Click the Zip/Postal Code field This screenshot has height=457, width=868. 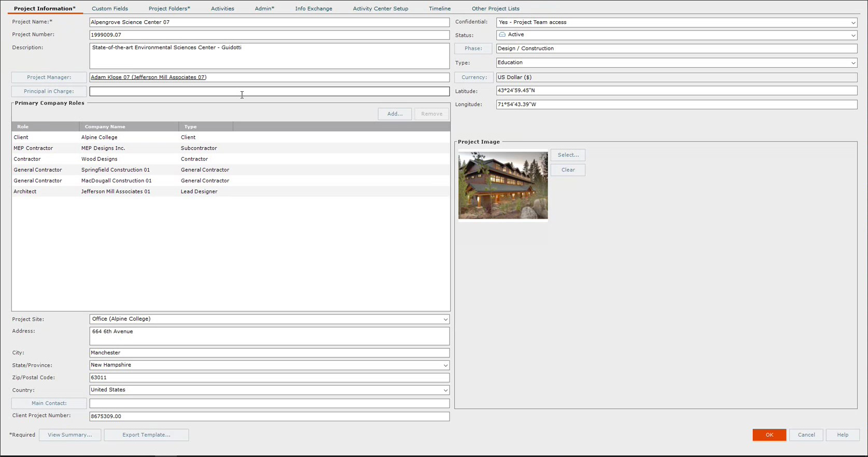(269, 378)
